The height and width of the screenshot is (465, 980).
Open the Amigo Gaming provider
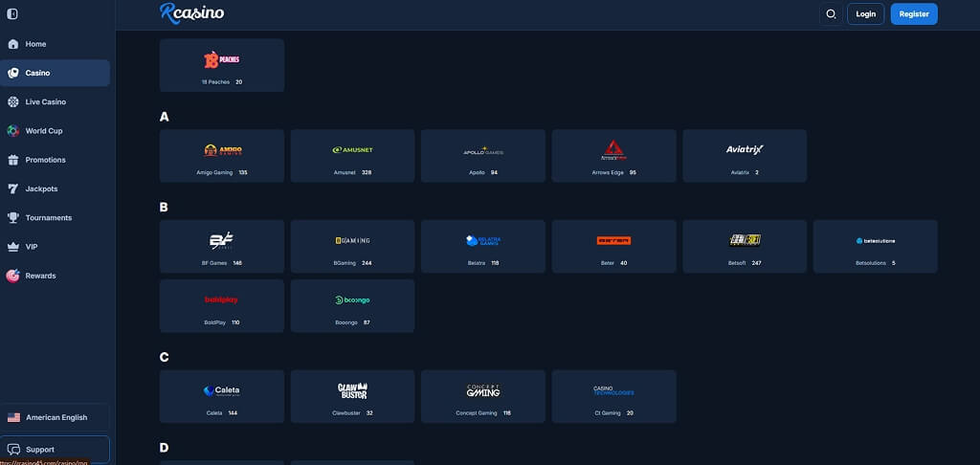click(x=222, y=156)
